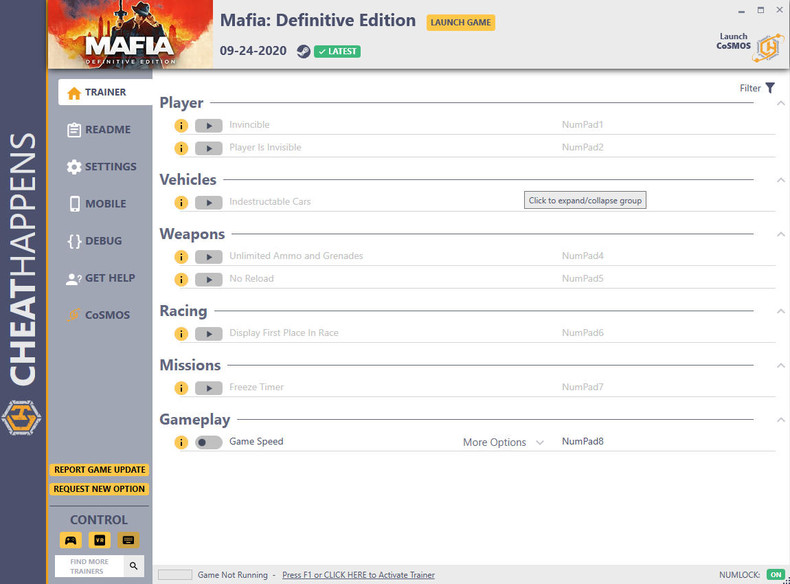Collapse the Missions group
This screenshot has height=584, width=790.
pyautogui.click(x=780, y=365)
